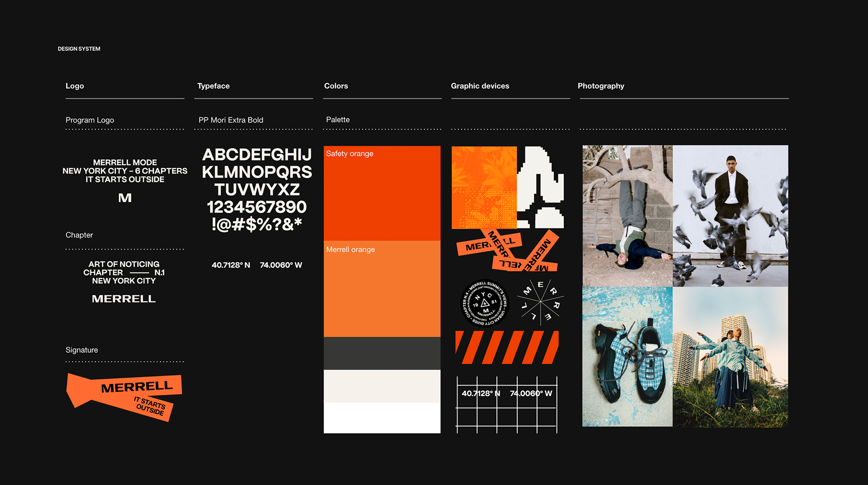
Task: Click the coordinate grid graphic device
Action: coord(507,405)
